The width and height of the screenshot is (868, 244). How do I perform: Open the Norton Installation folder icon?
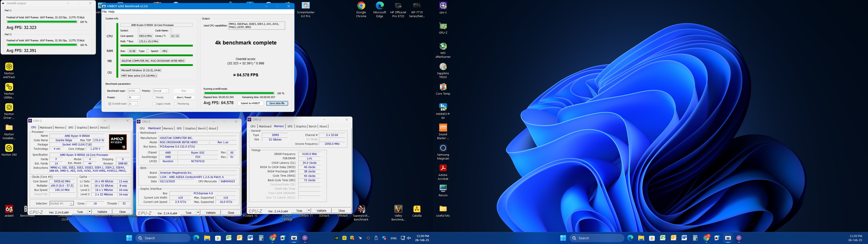coord(9,131)
